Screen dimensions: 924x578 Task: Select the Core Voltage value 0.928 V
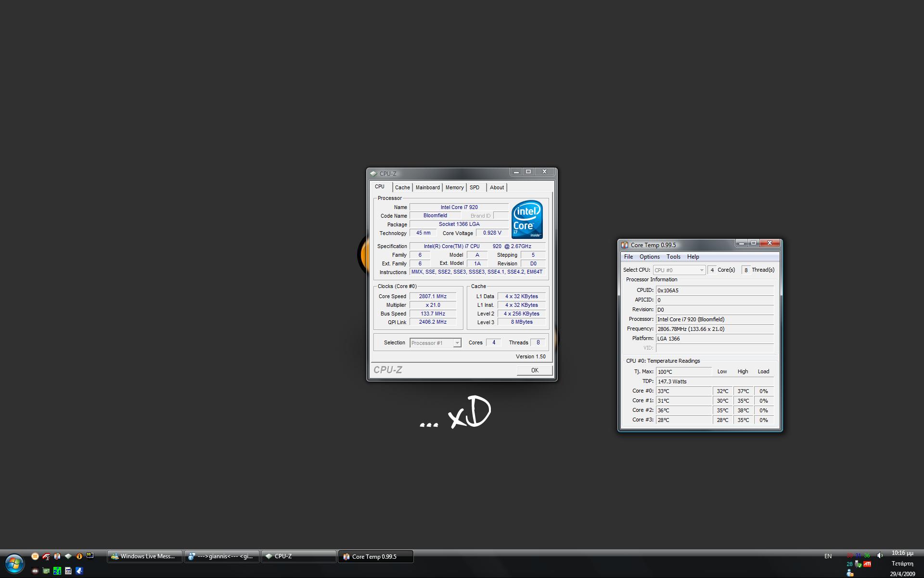click(492, 233)
